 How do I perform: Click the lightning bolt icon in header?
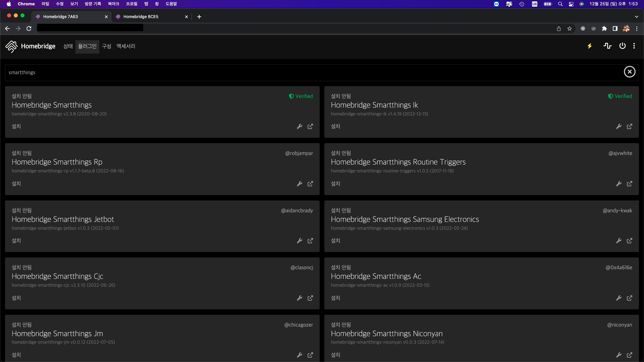click(589, 46)
